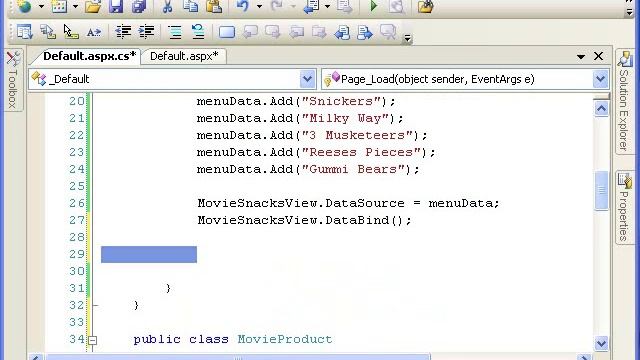Viewport: 640px width, 360px height.
Task: Click the "Milky Way" code line
Action: pos(300,118)
